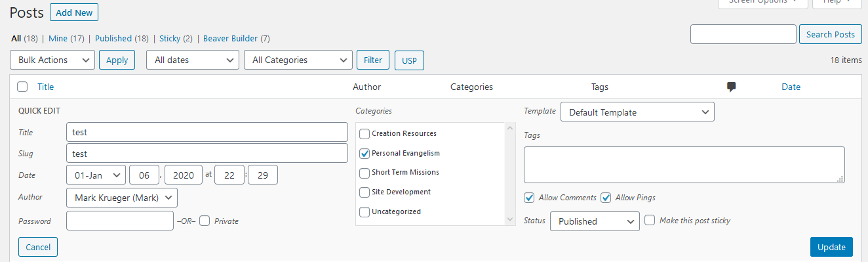The height and width of the screenshot is (262, 868).
Task: Cancel the quick edit
Action: point(38,247)
